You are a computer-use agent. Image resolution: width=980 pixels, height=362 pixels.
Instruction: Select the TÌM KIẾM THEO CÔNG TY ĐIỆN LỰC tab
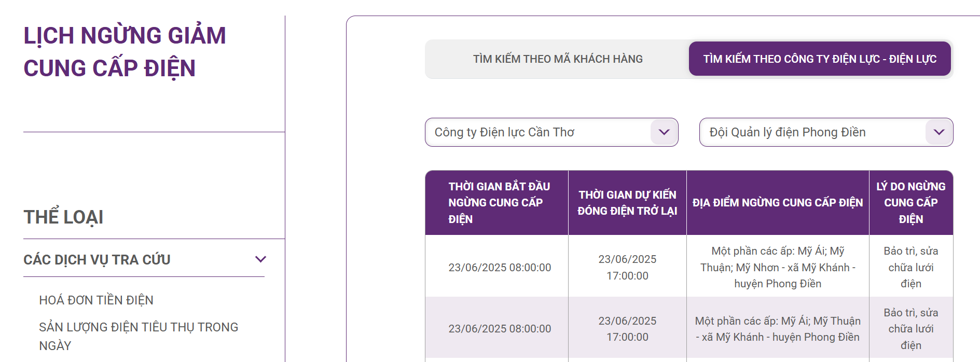pos(820,59)
